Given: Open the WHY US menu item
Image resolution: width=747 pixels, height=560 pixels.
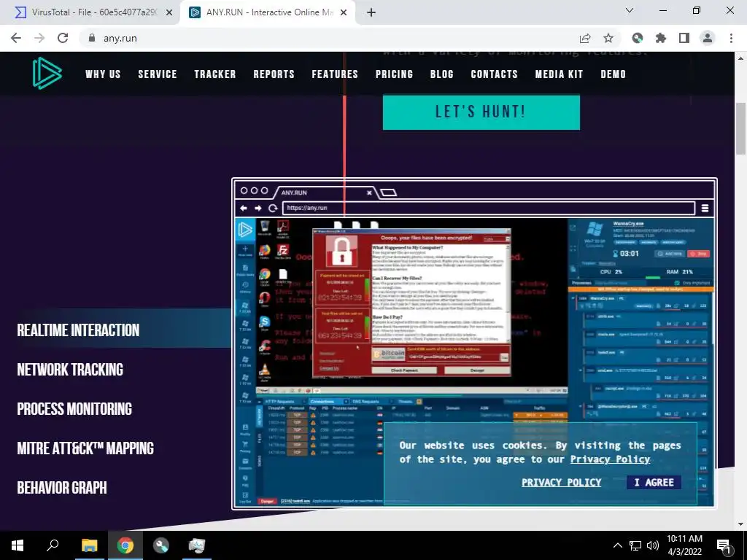Looking at the screenshot, I should point(103,74).
